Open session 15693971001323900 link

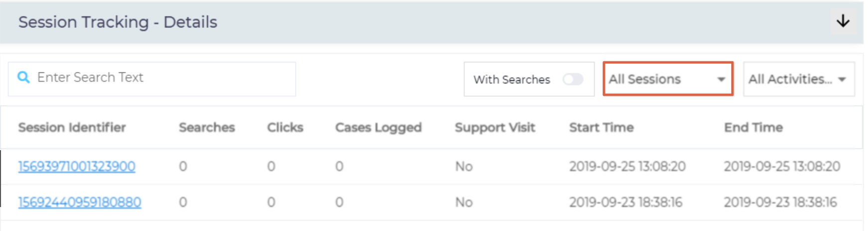pos(77,166)
